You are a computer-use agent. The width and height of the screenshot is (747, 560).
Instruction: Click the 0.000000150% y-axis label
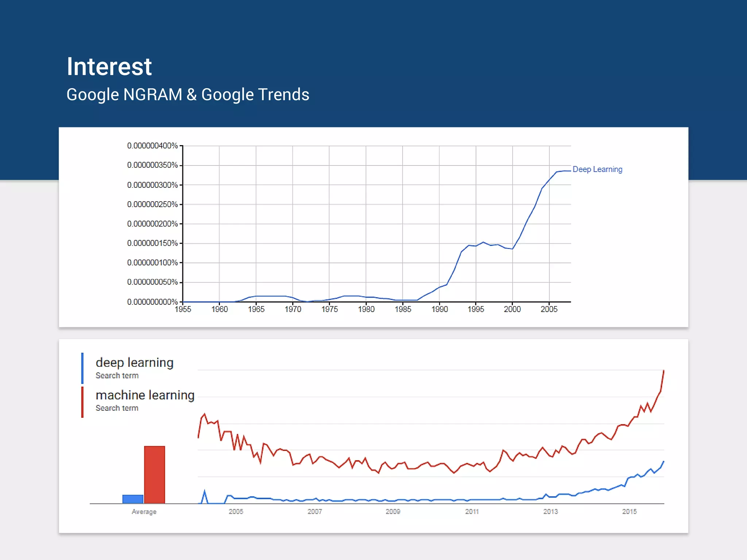click(152, 243)
